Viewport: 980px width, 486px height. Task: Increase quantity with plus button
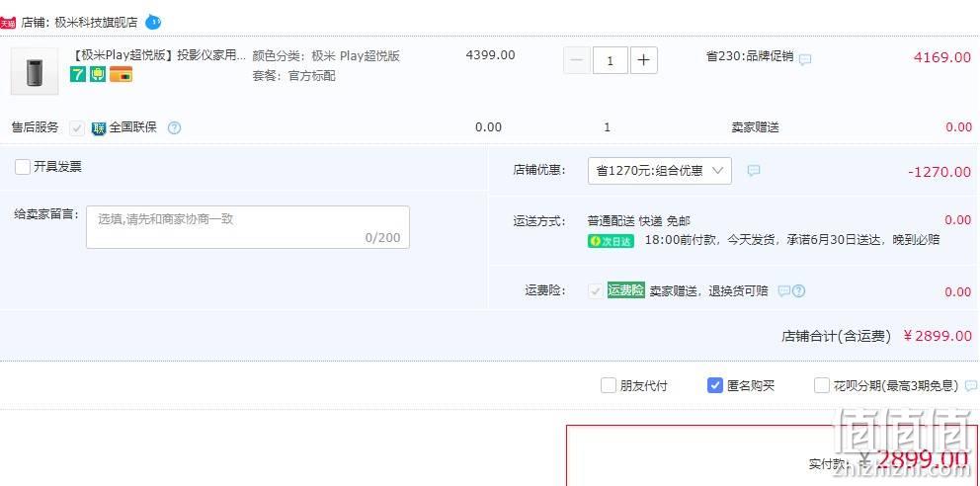click(x=644, y=60)
